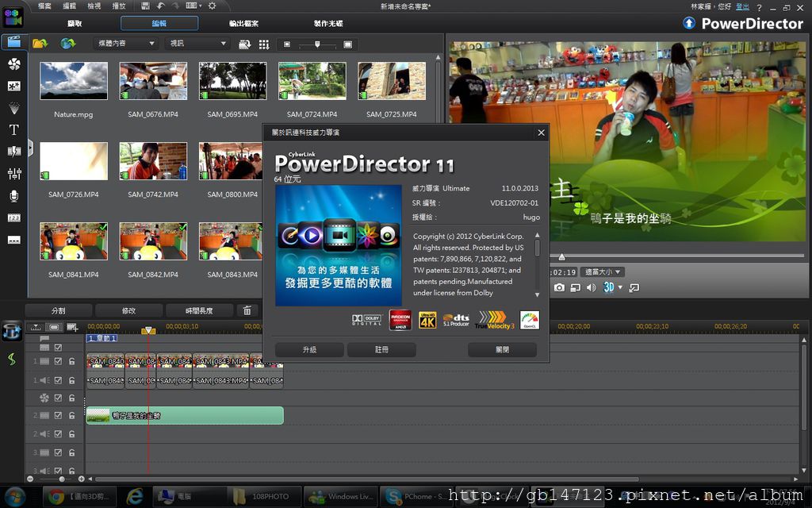
Task: Click the preview playback seek slider handle
Action: pos(562,256)
